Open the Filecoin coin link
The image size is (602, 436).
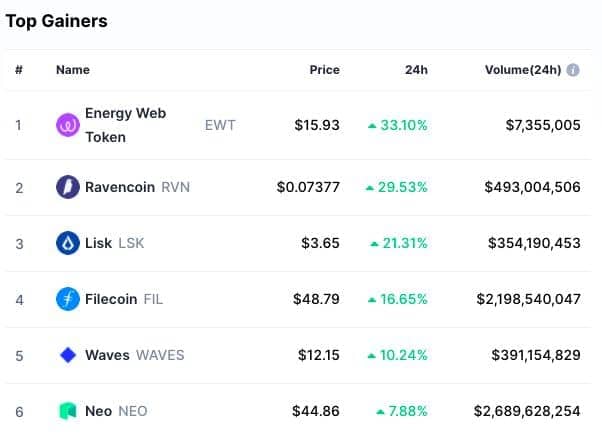coord(111,299)
